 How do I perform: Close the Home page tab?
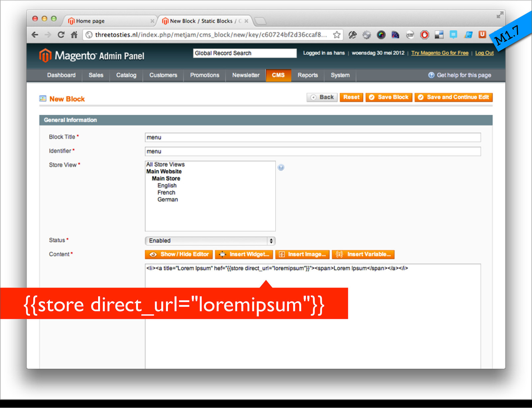[152, 21]
